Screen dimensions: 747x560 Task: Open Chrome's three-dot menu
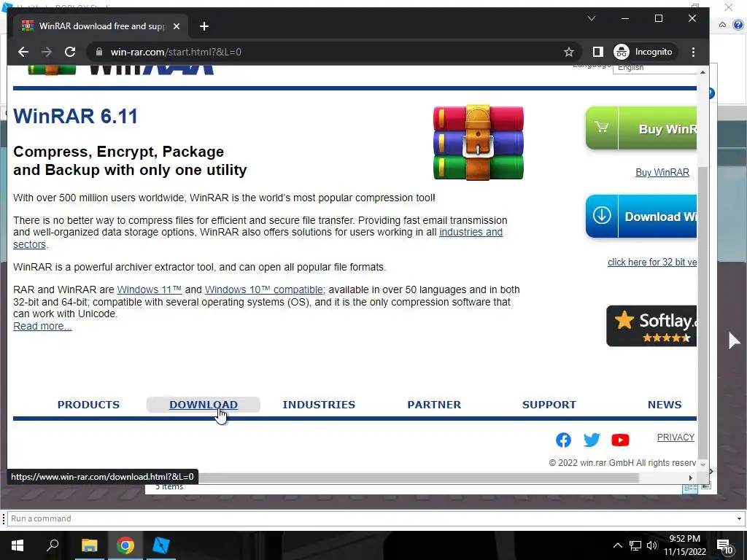point(693,52)
